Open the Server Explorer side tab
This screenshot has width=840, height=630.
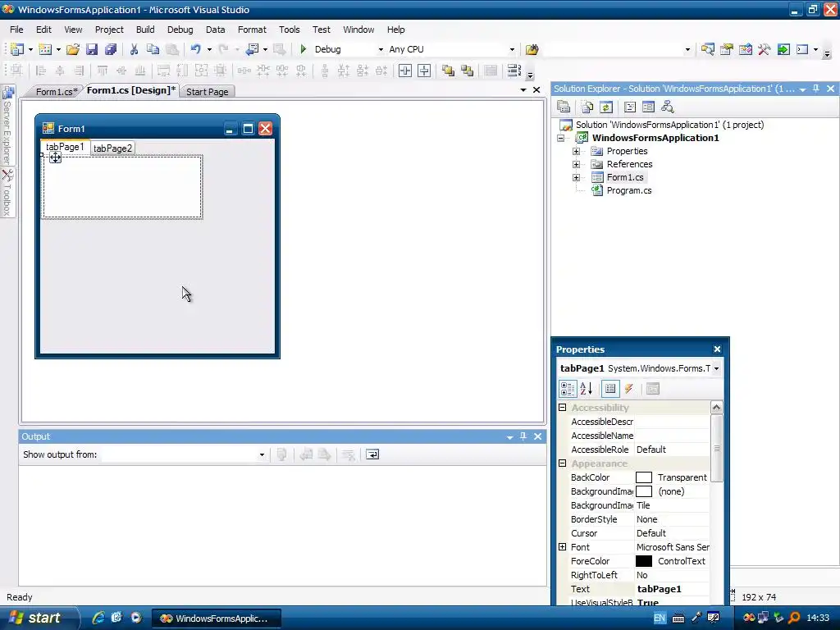7,126
